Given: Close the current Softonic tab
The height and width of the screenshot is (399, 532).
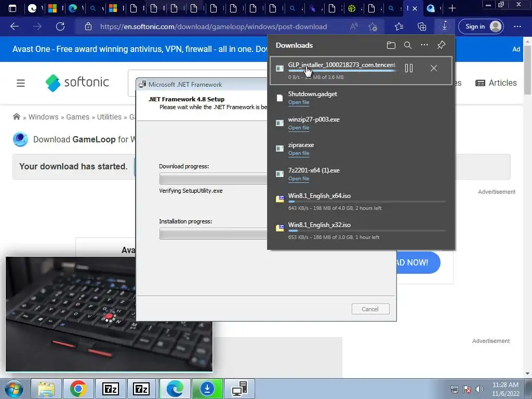Looking at the screenshot, I should [x=415, y=8].
